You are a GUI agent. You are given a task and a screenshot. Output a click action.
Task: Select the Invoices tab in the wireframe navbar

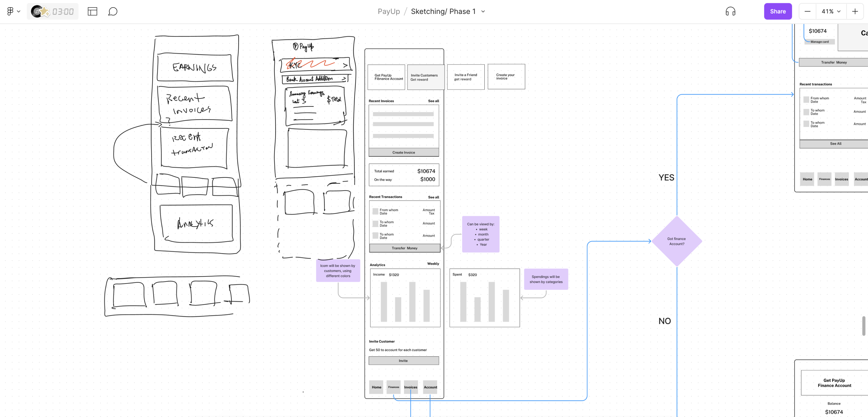(x=410, y=387)
